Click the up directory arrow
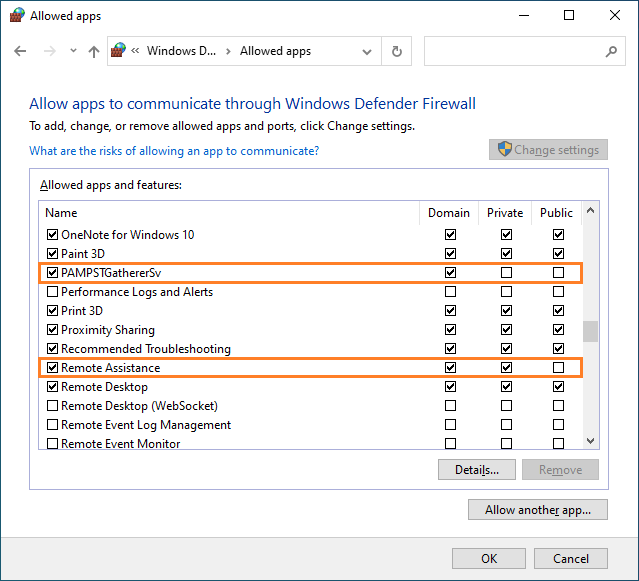Viewport: 639px width, 581px height. coord(94,51)
